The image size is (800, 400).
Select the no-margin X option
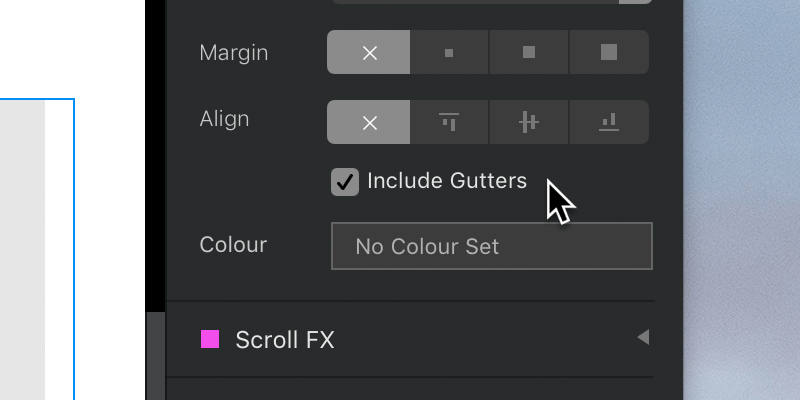tap(368, 52)
